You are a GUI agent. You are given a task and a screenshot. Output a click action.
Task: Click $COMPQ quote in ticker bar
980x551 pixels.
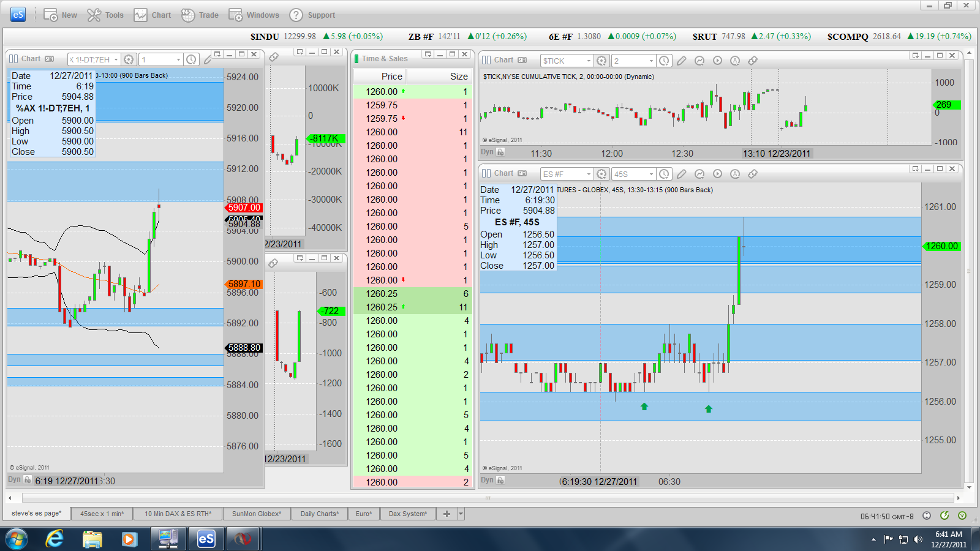click(899, 37)
